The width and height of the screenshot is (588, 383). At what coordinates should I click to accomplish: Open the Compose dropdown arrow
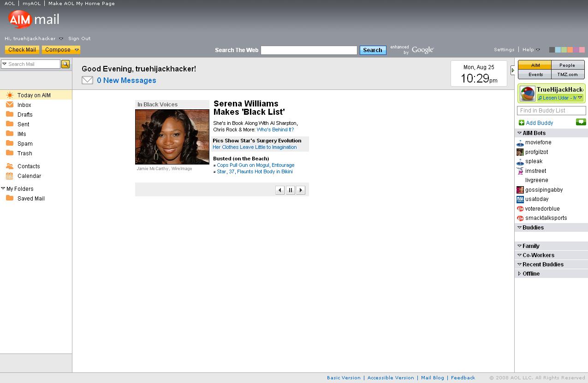pyautogui.click(x=77, y=50)
